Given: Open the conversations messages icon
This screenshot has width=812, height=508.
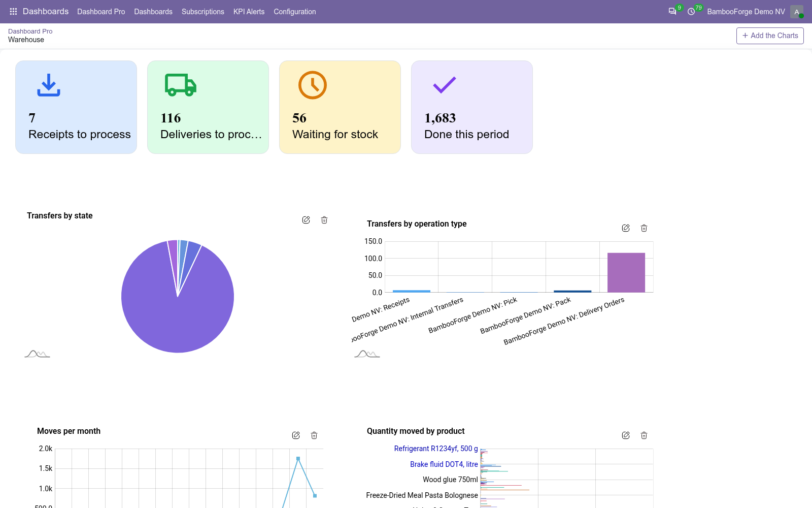Looking at the screenshot, I should pyautogui.click(x=672, y=11).
